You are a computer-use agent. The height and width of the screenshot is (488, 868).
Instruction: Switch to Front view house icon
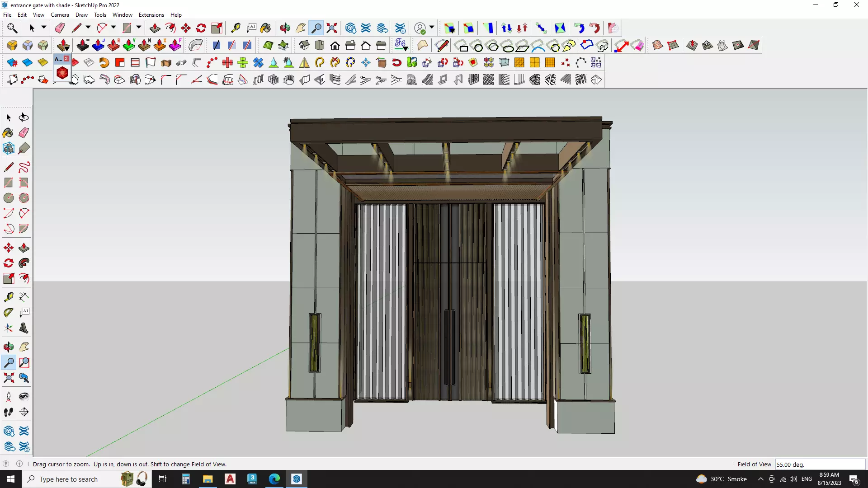[x=335, y=45]
